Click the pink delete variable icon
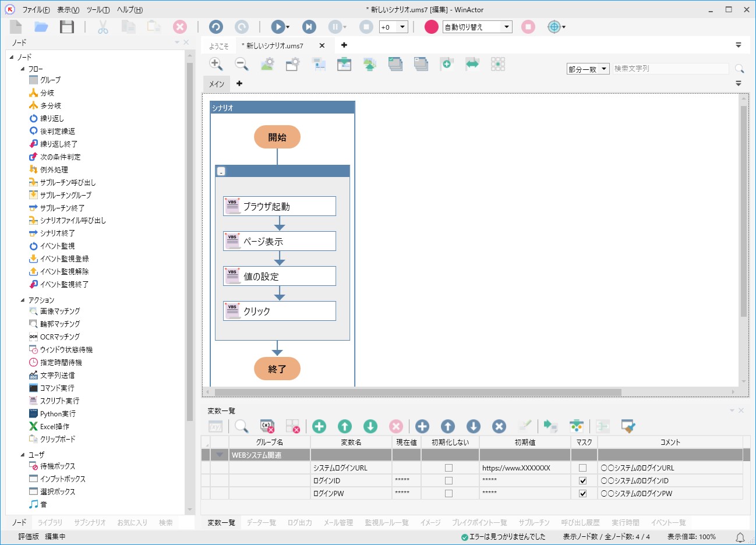Screen dimensions: 756x545 tap(395, 426)
